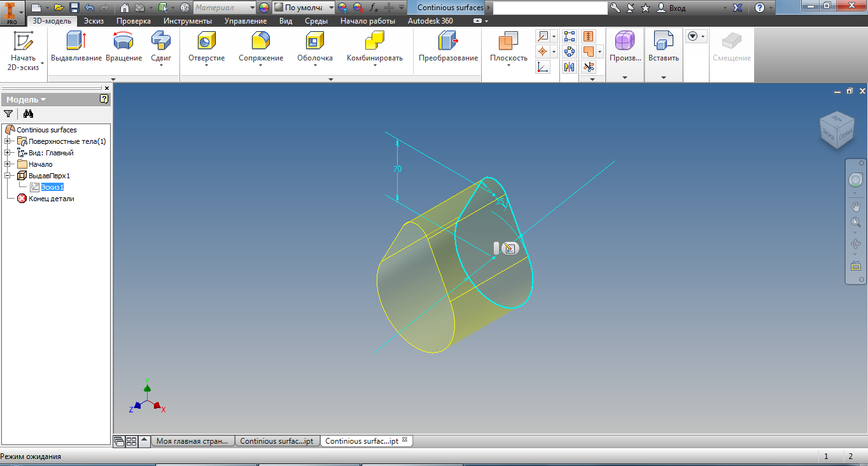
Task: Open the browser filter funnel in the Модель panel
Action: (x=8, y=113)
